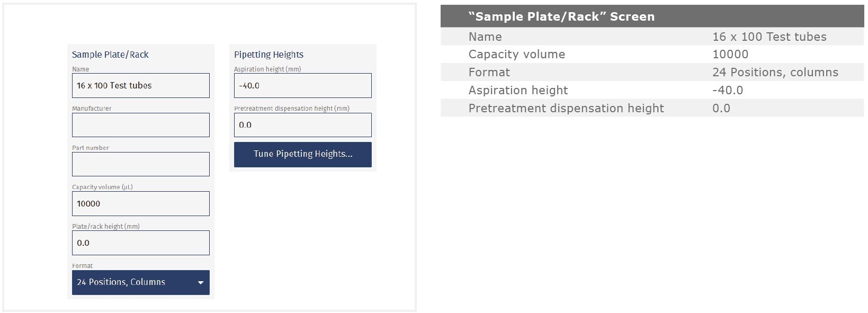The height and width of the screenshot is (313, 868).
Task: Click the "16 x 100 Test tubes" table value
Action: point(769,37)
